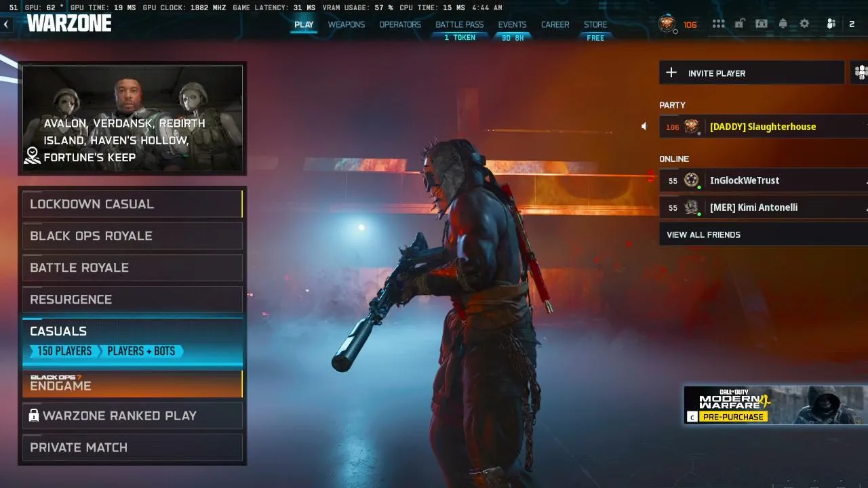Select WARZONE RANKED PLAY
Screen dimensions: 868x488
click(x=132, y=415)
